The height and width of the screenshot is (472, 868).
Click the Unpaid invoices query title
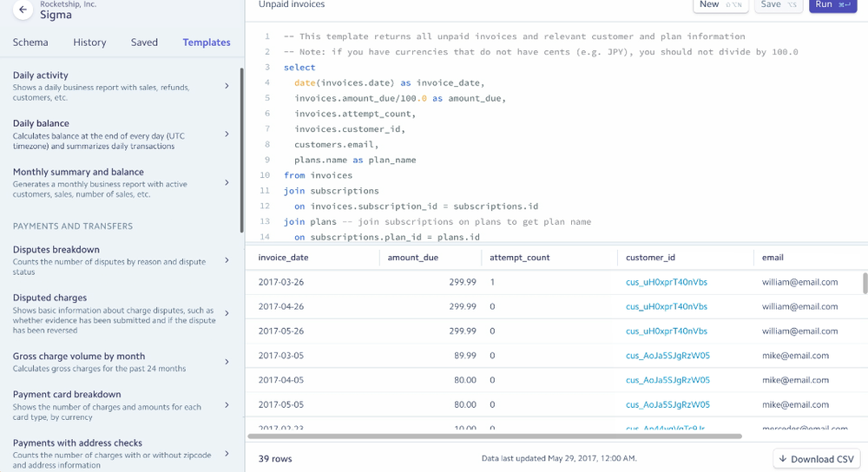pos(292,4)
